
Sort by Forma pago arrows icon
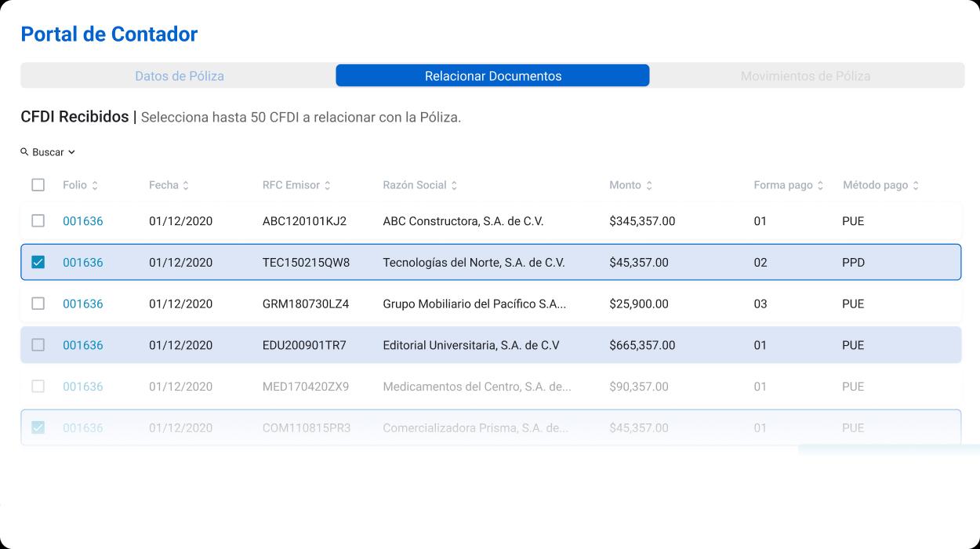820,186
